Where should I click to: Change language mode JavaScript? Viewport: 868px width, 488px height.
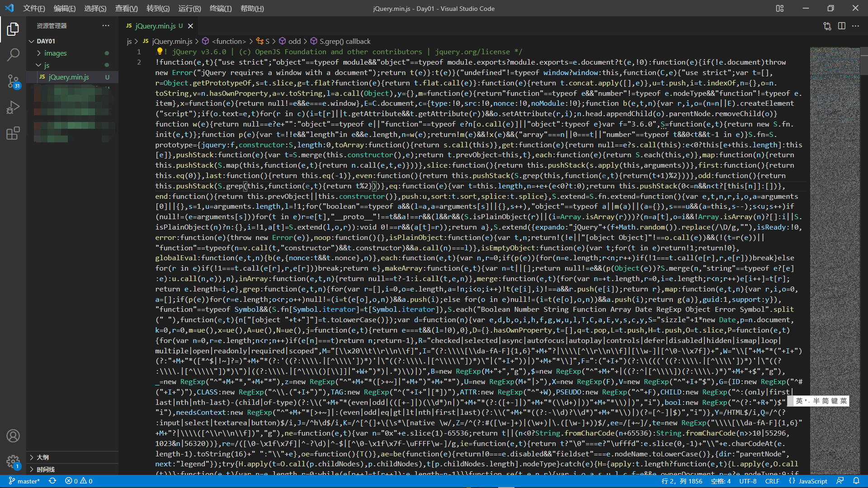click(808, 481)
